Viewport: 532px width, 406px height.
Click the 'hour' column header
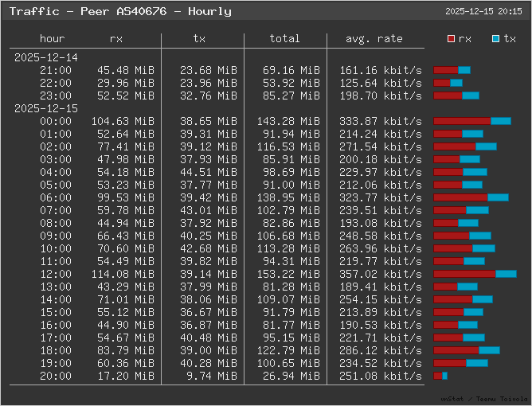(53, 38)
